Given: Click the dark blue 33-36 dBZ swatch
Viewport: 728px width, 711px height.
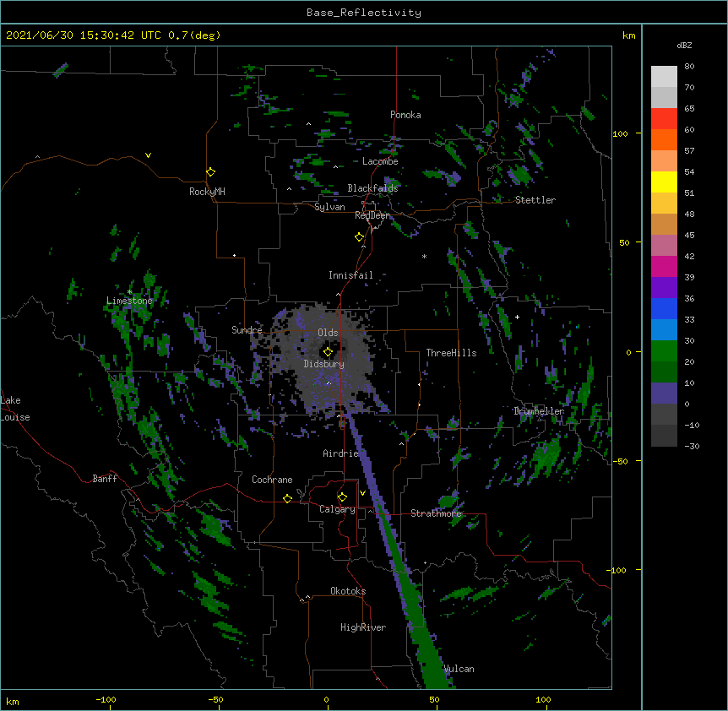Looking at the screenshot, I should (x=664, y=308).
